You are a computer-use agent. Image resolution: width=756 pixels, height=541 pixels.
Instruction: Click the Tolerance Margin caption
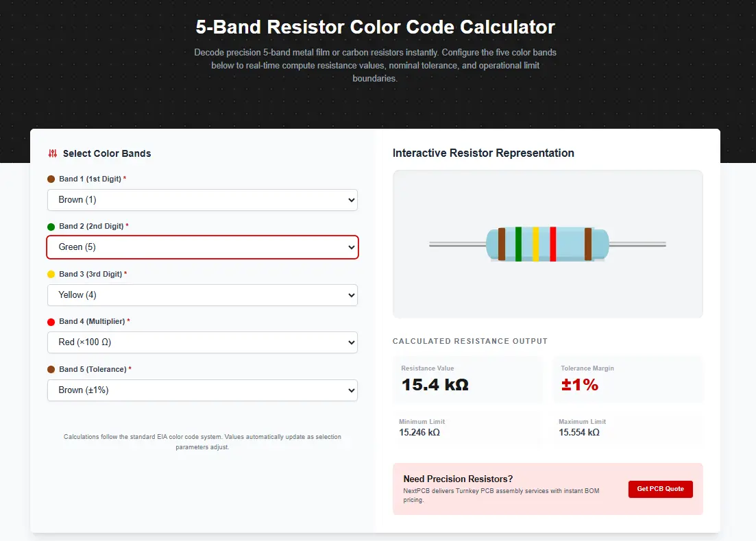587,368
